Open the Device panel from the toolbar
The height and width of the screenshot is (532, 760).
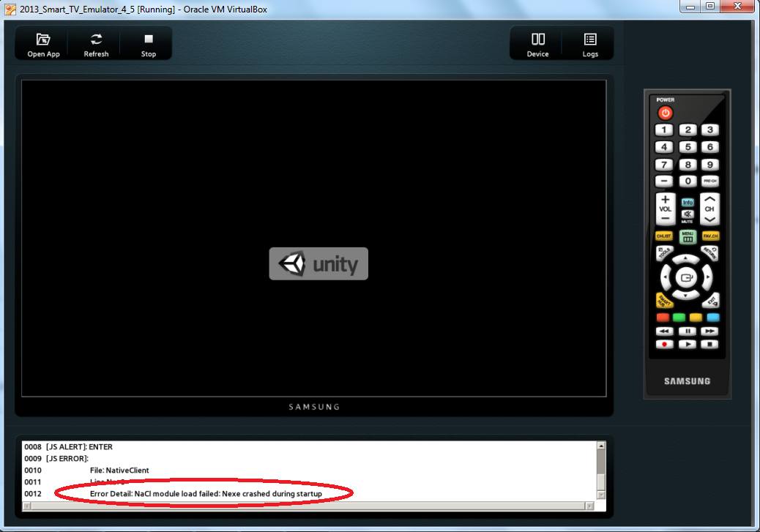[x=537, y=42]
